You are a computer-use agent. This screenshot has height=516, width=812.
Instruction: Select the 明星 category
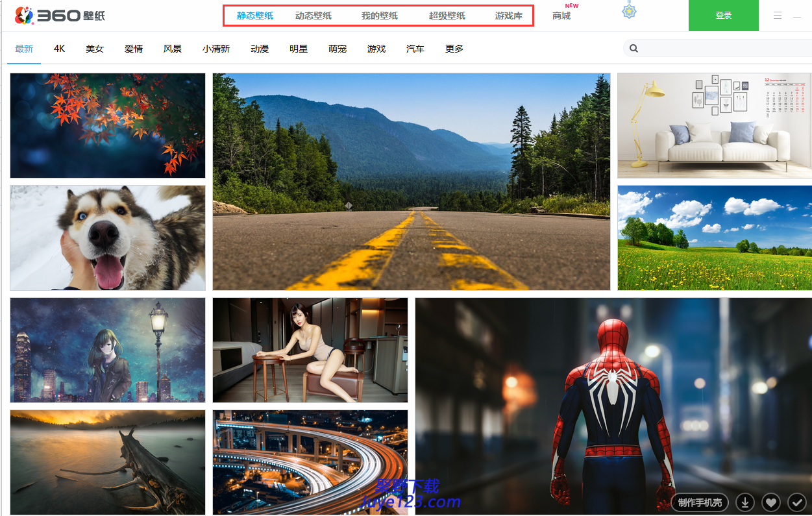pyautogui.click(x=299, y=49)
